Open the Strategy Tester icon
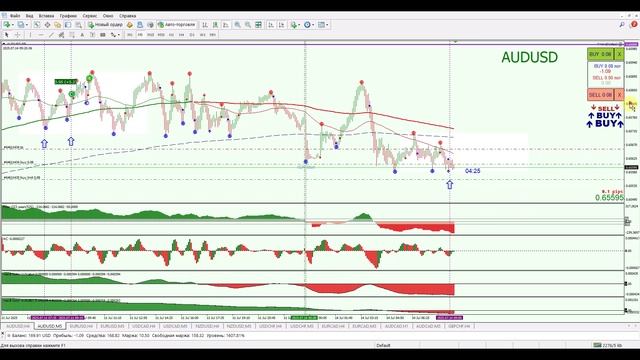This screenshot has width=640, height=360. point(78,25)
